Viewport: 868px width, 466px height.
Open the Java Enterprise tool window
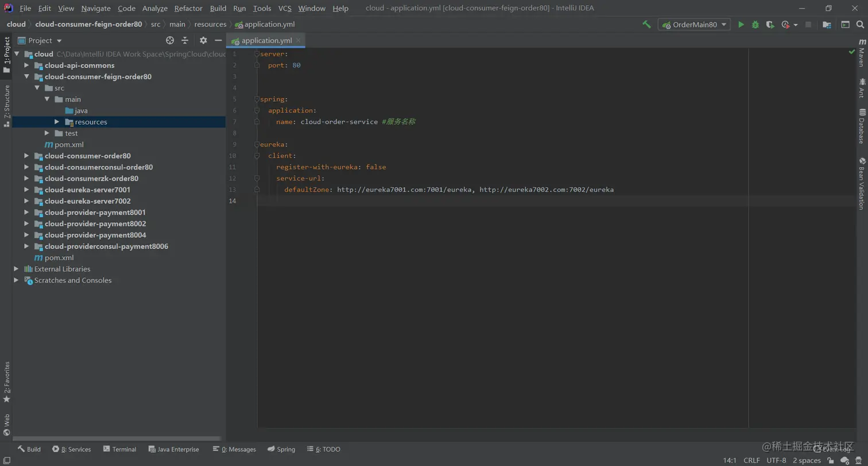tap(174, 449)
